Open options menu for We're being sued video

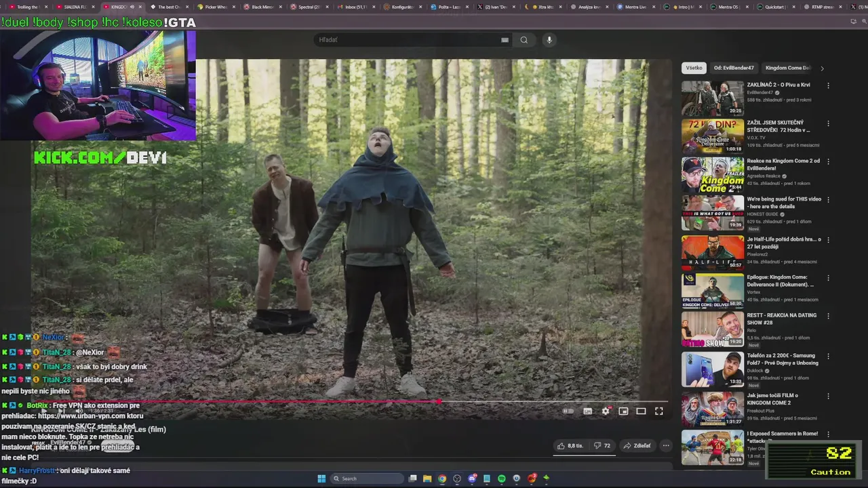(828, 200)
